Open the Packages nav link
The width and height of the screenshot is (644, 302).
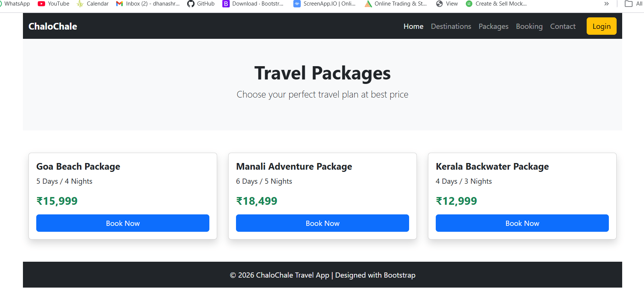[493, 26]
